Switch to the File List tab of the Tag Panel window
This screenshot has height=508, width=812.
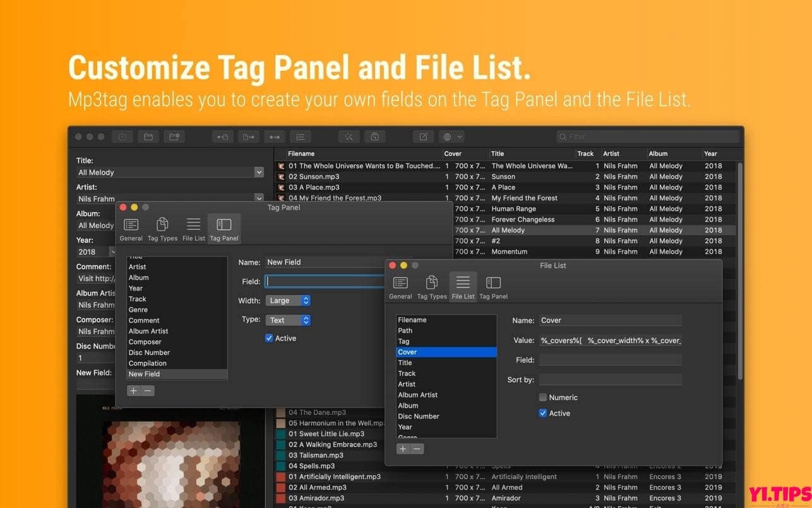point(193,227)
